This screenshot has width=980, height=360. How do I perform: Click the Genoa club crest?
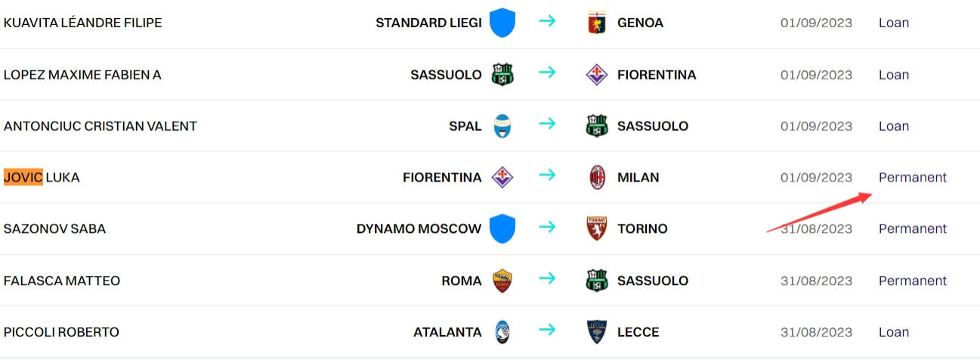(x=597, y=23)
